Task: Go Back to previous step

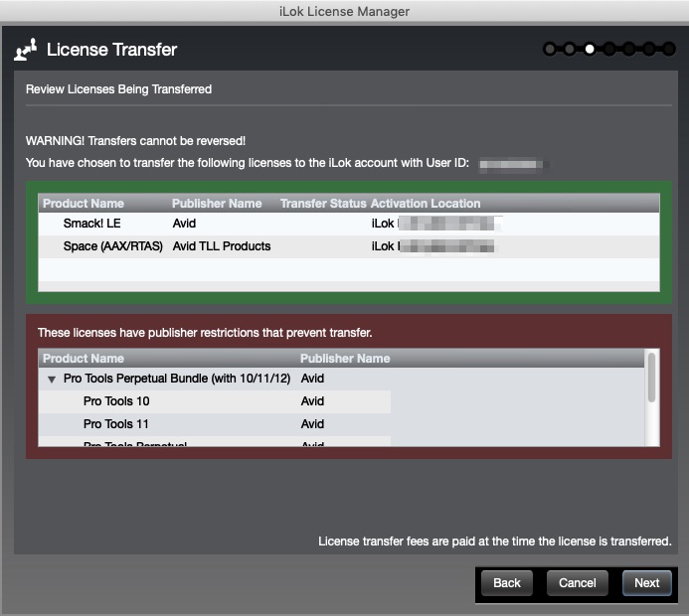Action: pos(507,582)
